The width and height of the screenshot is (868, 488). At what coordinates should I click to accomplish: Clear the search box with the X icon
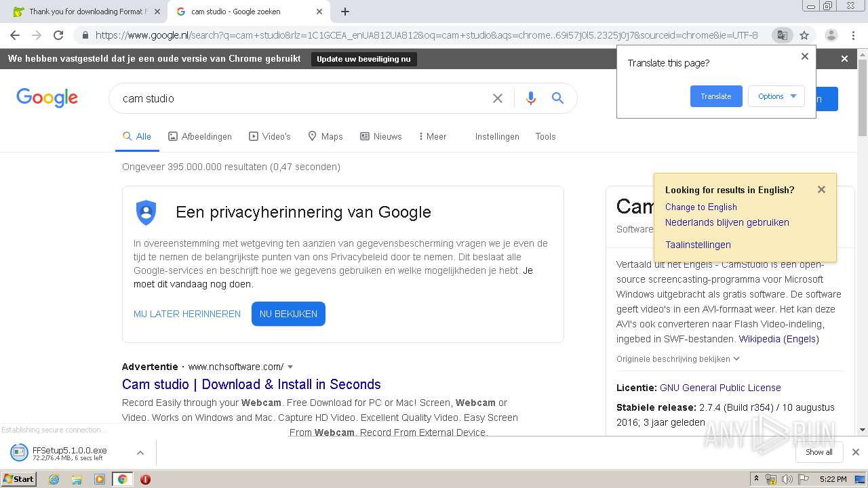498,98
